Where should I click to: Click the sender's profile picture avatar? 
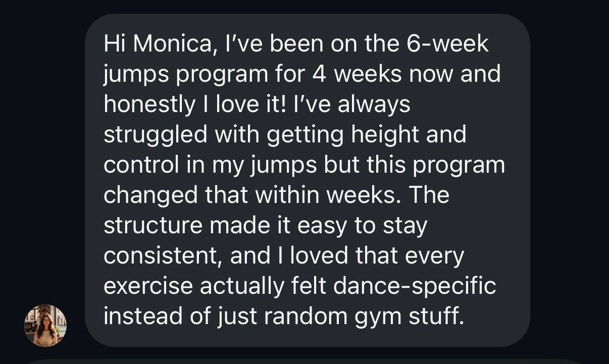(45, 325)
